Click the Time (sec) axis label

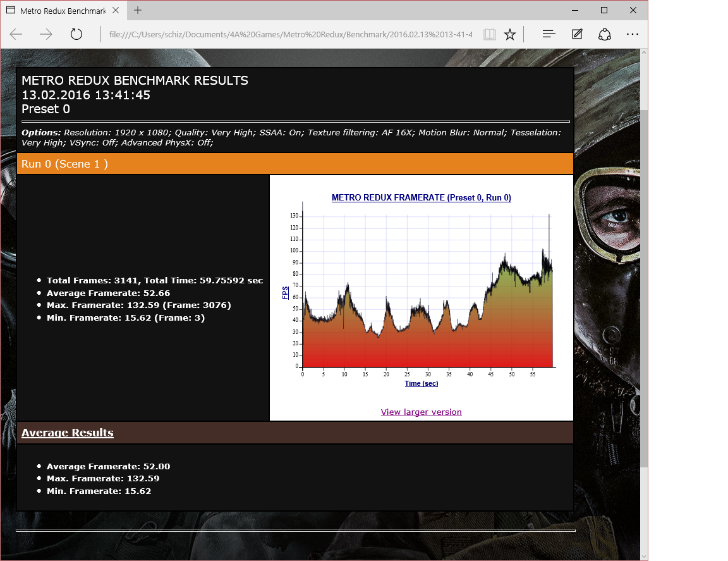tap(421, 383)
